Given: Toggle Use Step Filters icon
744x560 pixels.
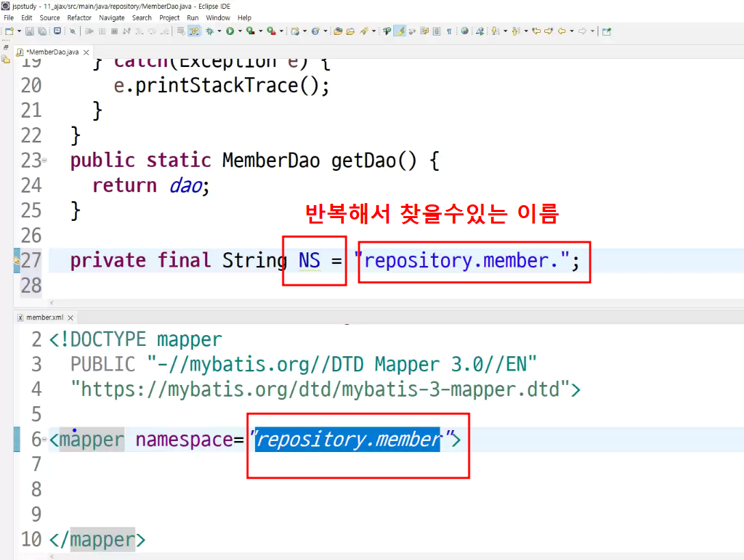Looking at the screenshot, I should [x=194, y=31].
